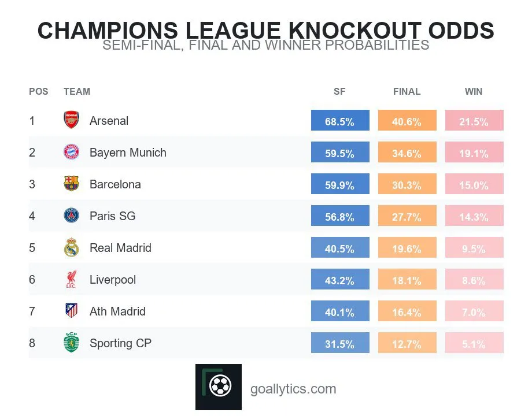Select the WIN column header

(x=474, y=91)
